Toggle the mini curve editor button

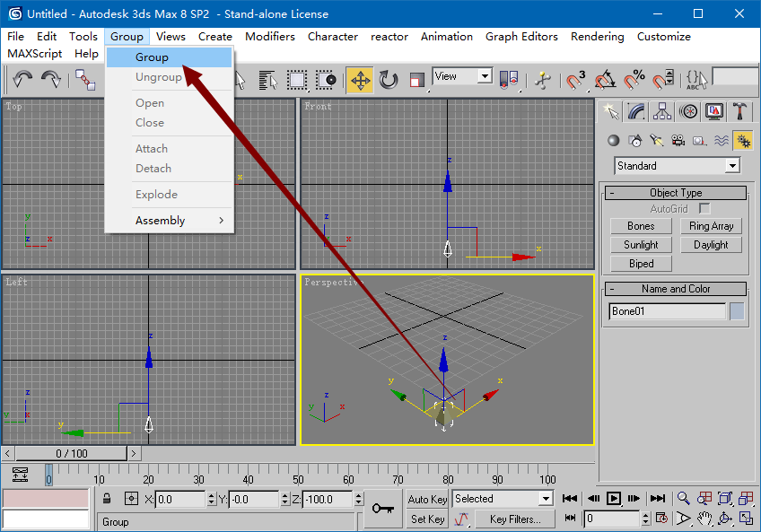tap(20, 475)
